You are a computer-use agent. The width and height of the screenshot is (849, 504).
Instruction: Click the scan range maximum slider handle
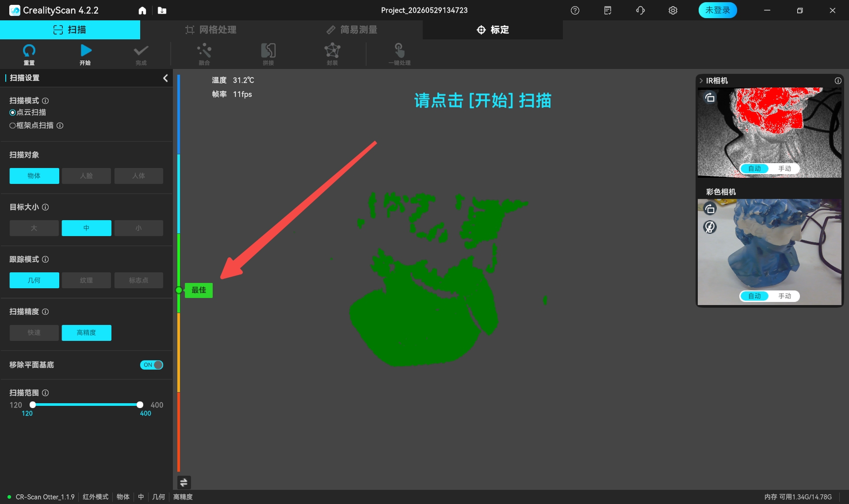pyautogui.click(x=140, y=405)
